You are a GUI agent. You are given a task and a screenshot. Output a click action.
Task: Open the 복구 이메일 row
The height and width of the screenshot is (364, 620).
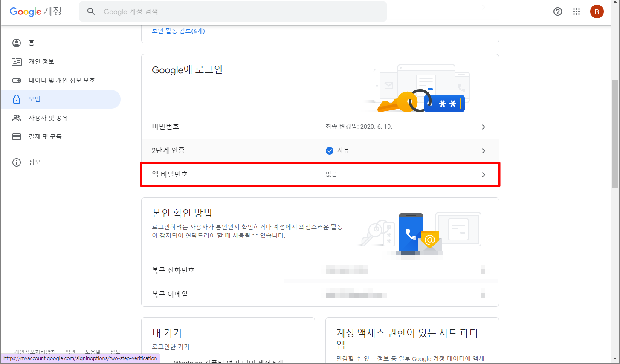(x=320, y=294)
